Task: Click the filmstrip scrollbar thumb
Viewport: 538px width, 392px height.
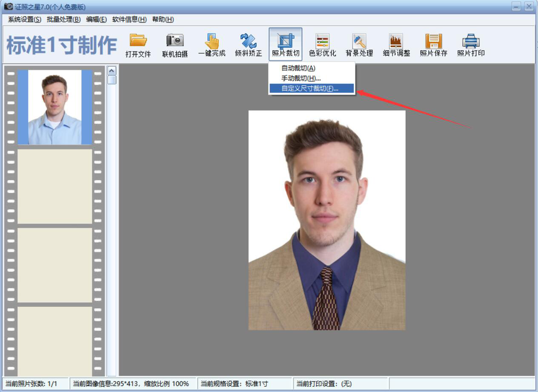Action: (x=112, y=80)
